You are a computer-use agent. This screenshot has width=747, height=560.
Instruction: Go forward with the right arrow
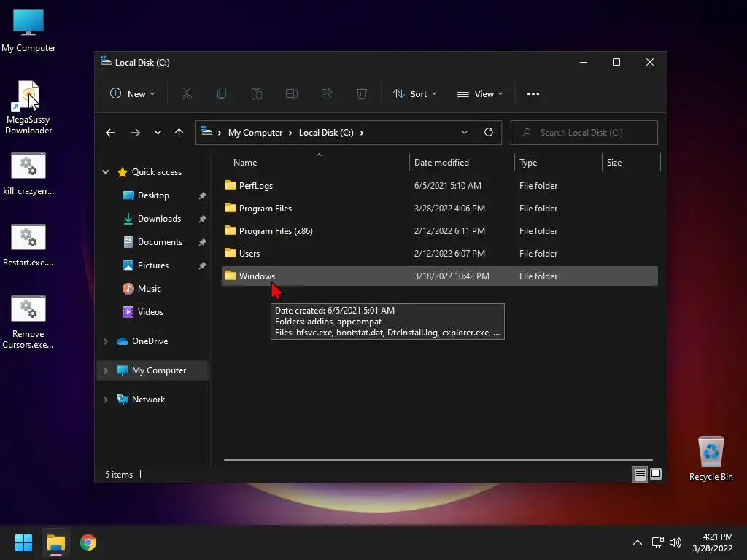pyautogui.click(x=135, y=133)
